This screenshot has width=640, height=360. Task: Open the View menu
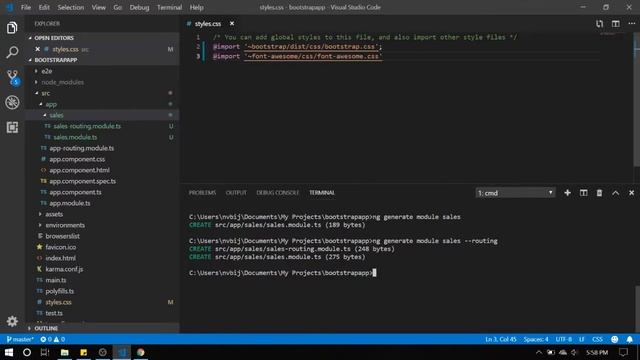(98, 7)
